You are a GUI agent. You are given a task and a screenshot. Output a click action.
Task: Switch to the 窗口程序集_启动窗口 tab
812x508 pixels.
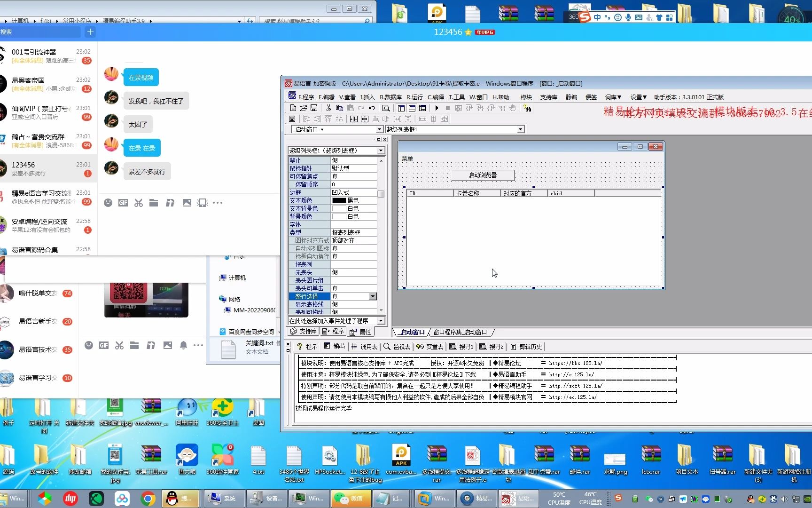pos(460,332)
